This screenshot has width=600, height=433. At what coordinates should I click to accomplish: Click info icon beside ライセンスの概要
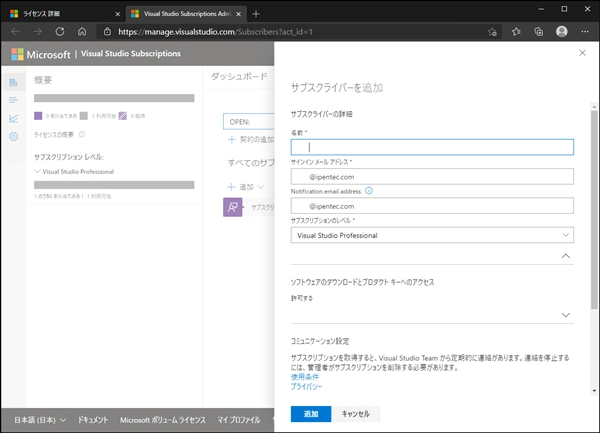[82, 134]
